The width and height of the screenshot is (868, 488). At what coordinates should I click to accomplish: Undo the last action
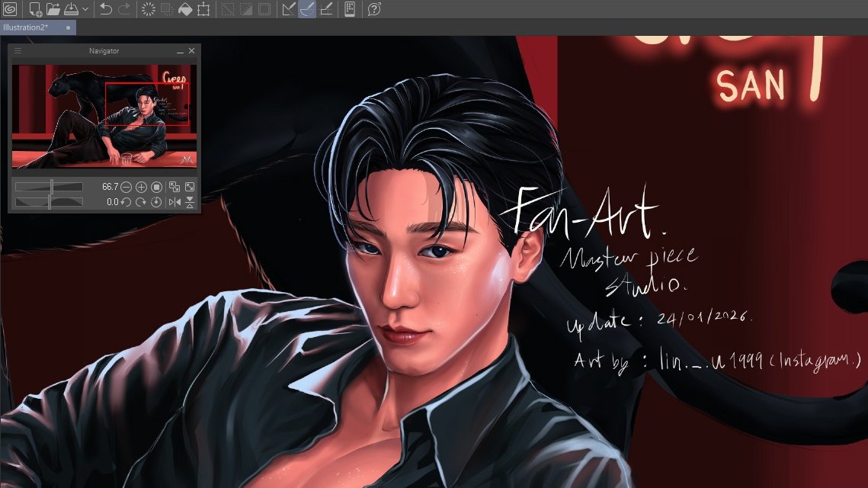pos(106,9)
